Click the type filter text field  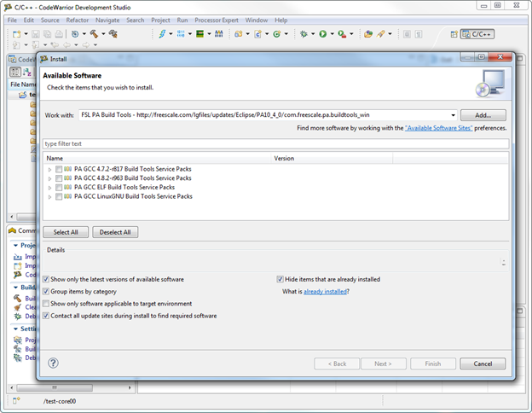(275, 143)
